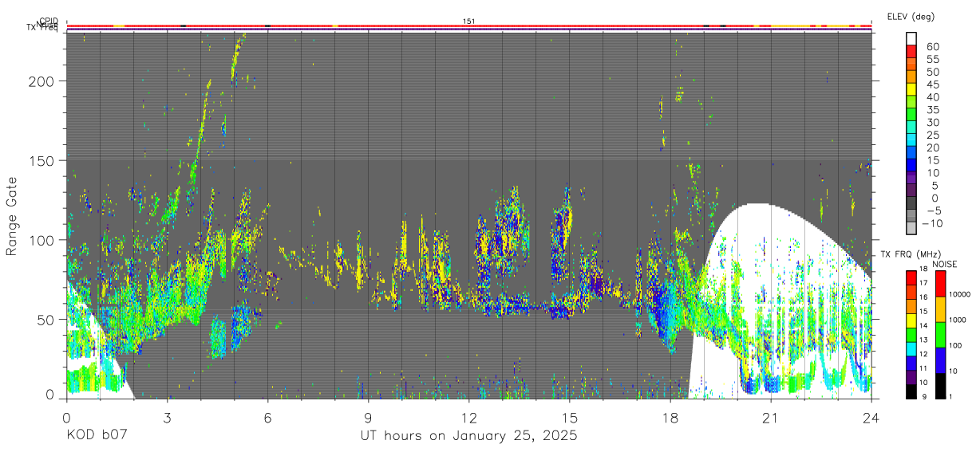Click the 200 tick label on Range Gate axis

click(42, 82)
